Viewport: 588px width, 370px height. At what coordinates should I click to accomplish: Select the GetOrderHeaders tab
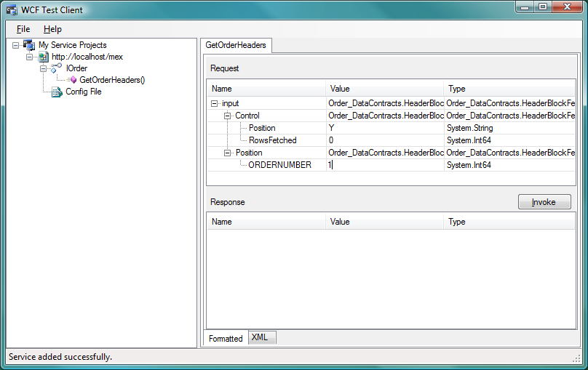tap(236, 45)
